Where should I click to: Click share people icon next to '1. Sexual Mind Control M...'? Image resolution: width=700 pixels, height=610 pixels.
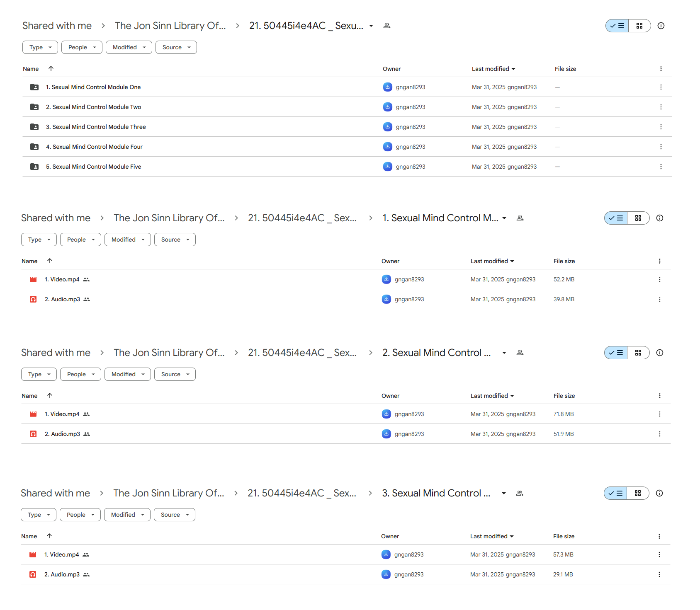(520, 218)
